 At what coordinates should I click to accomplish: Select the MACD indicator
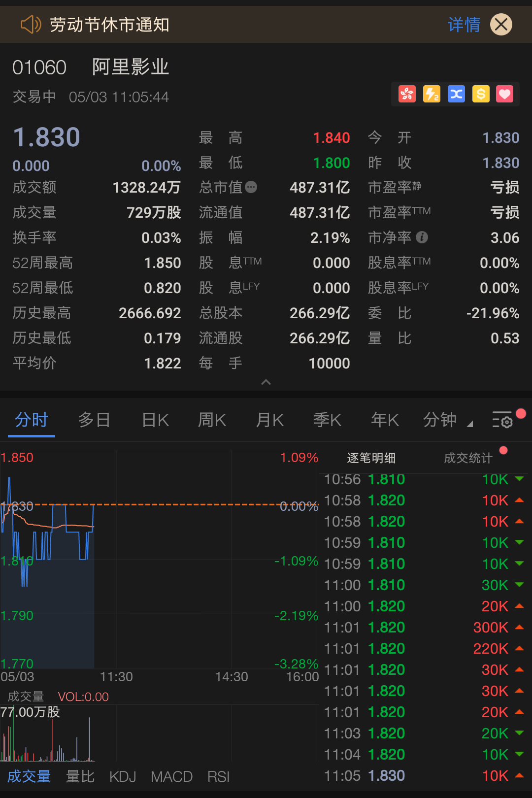(x=171, y=777)
